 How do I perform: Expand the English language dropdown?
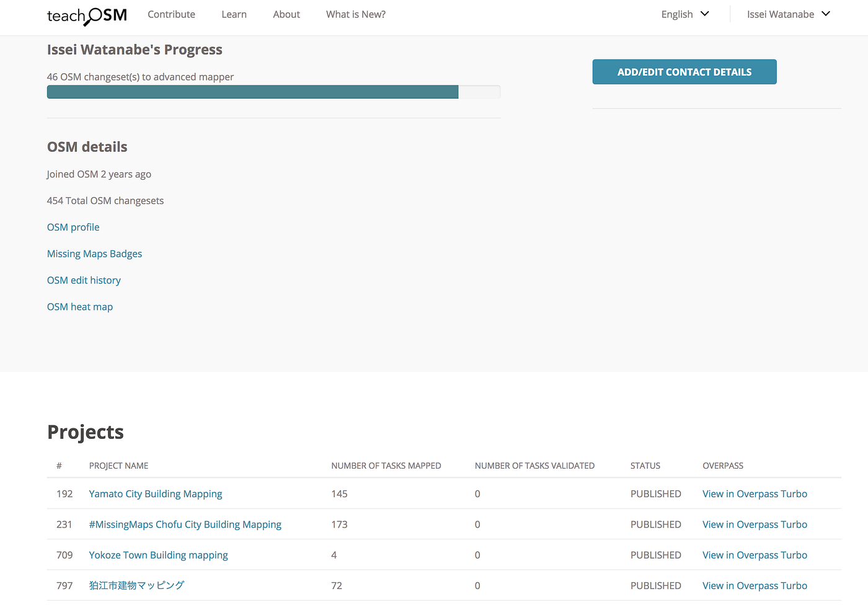click(684, 14)
